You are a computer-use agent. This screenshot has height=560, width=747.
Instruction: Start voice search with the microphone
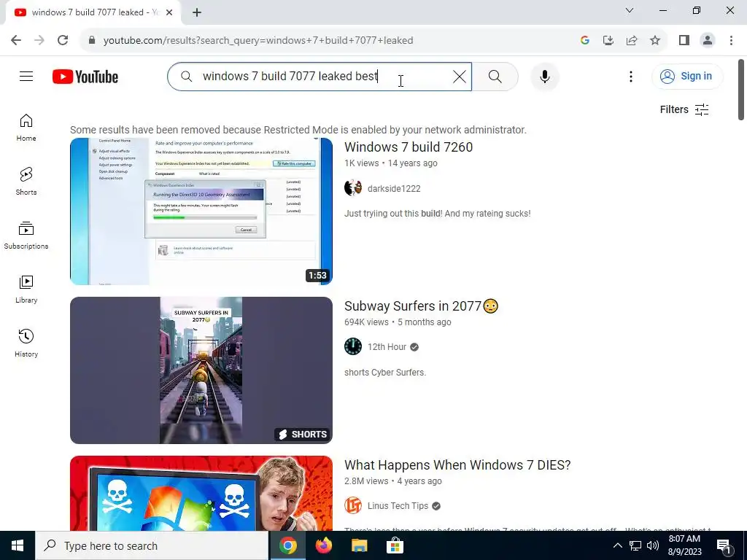544,77
